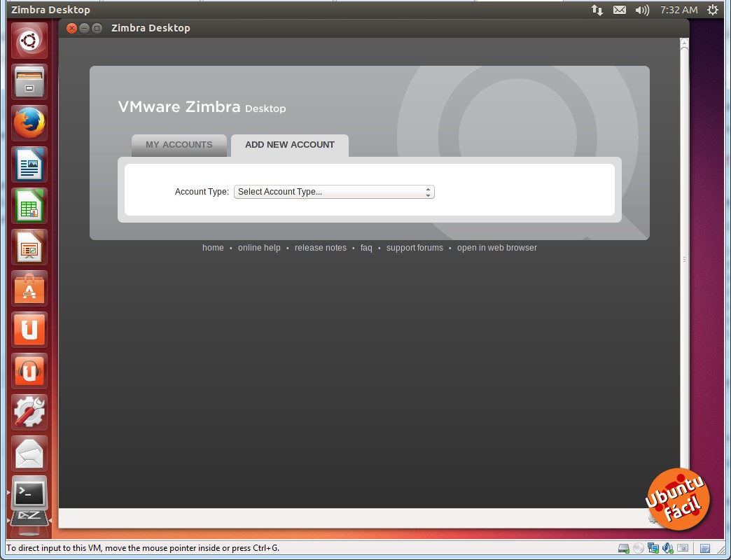Viewport: 731px width, 560px height.
Task: Open the online help link
Action: (x=259, y=248)
